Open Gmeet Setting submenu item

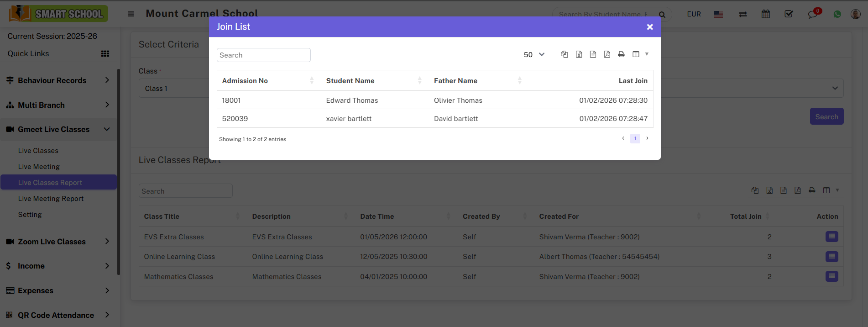click(30, 215)
